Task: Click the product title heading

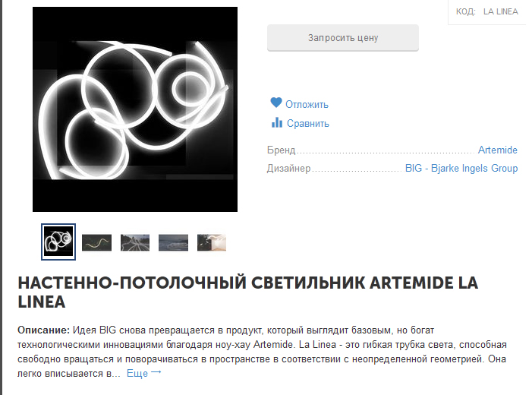Action: click(247, 292)
